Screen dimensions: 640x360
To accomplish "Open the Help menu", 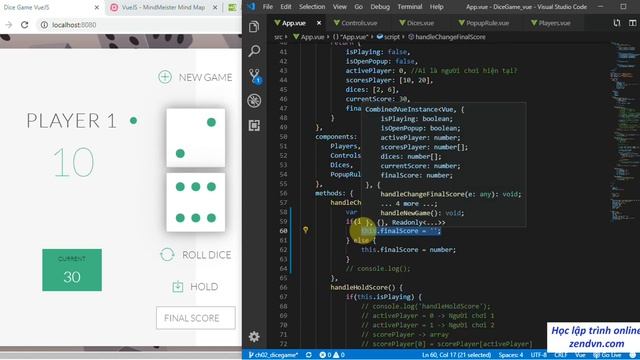I will (436, 7).
